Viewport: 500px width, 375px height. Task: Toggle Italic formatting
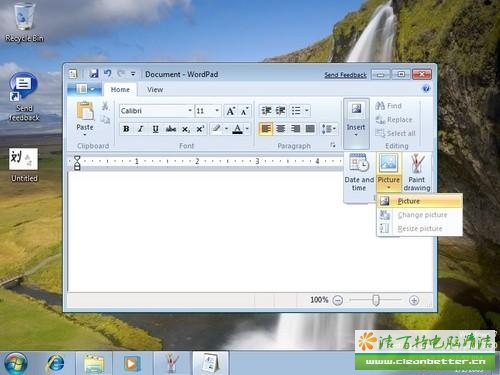[x=141, y=129]
